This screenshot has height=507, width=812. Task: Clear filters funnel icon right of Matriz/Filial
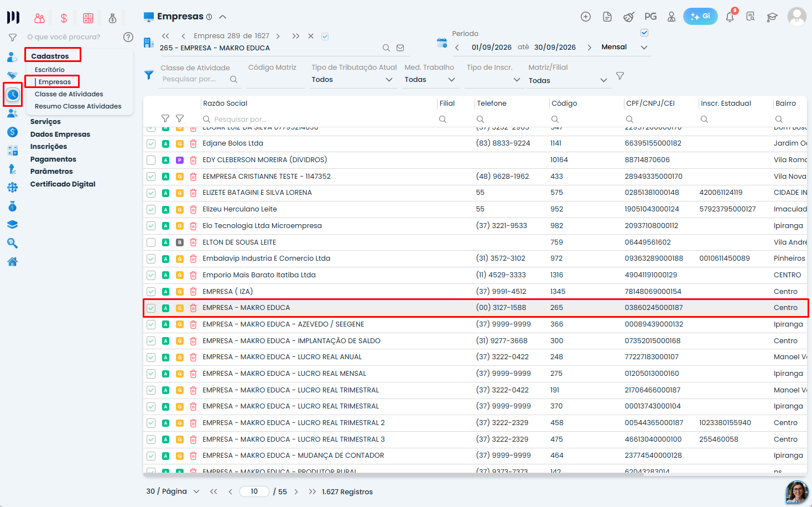[620, 76]
